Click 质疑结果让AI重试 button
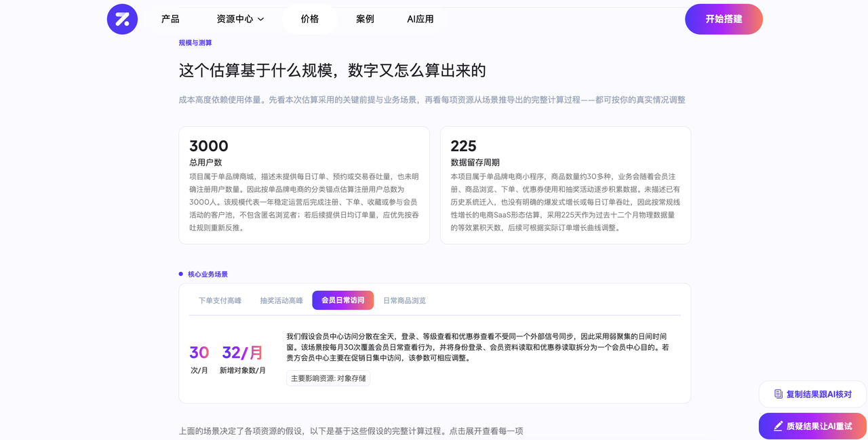 tap(812, 426)
